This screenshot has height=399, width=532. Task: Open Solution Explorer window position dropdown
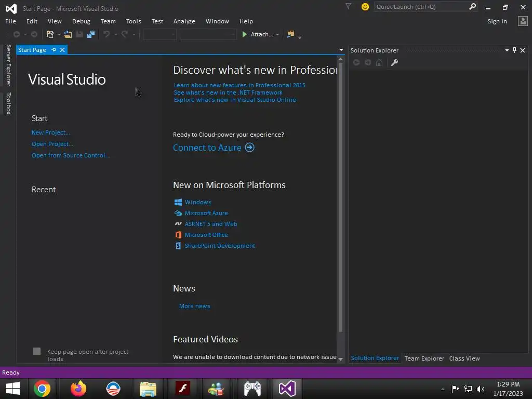click(507, 50)
